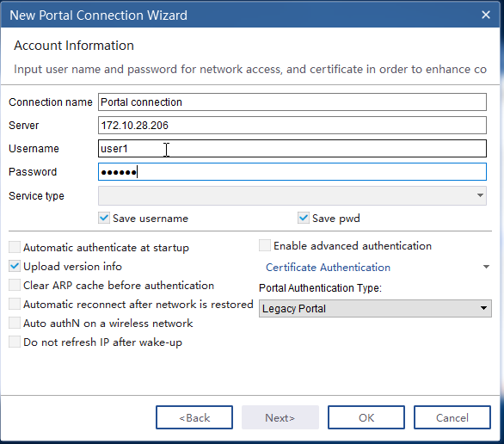Screen dimensions: 504x444
Task: Enable Automatic authenticate at startup
Action: click(15, 247)
